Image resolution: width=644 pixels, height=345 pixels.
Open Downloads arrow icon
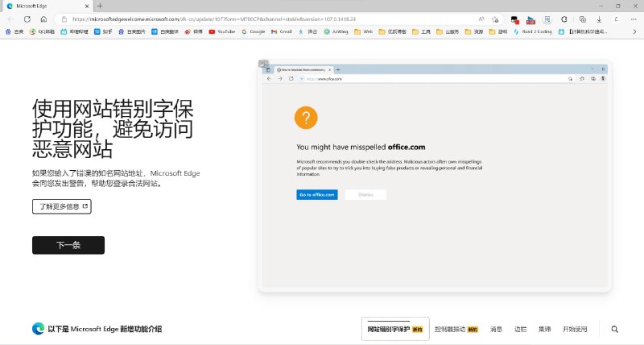coord(599,19)
